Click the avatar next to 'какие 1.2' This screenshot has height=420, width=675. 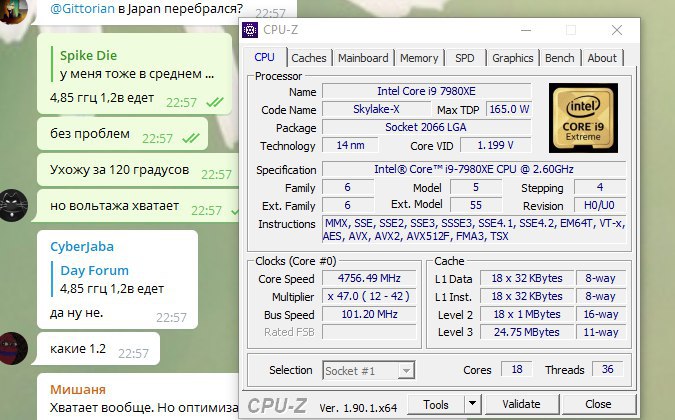[13, 349]
